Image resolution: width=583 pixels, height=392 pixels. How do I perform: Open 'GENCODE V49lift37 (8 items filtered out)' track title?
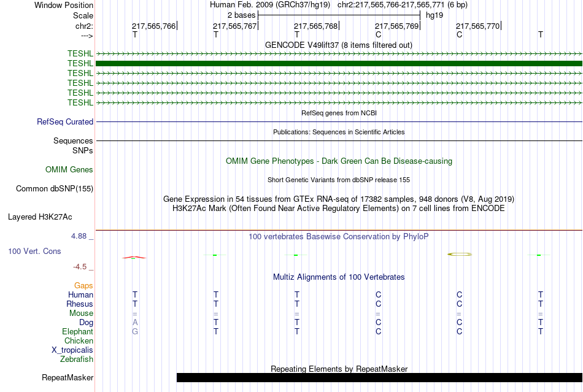pyautogui.click(x=339, y=45)
